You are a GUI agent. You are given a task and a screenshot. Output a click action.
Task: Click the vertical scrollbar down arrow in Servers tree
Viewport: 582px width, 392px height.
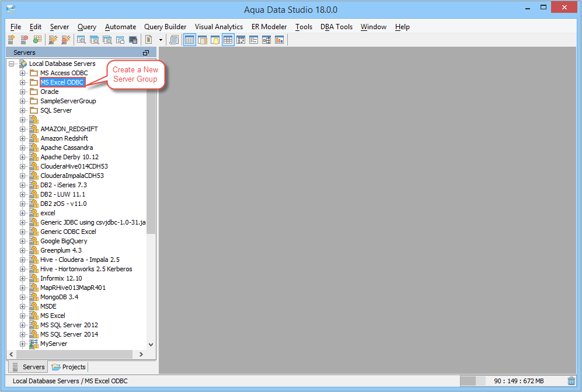pos(151,345)
